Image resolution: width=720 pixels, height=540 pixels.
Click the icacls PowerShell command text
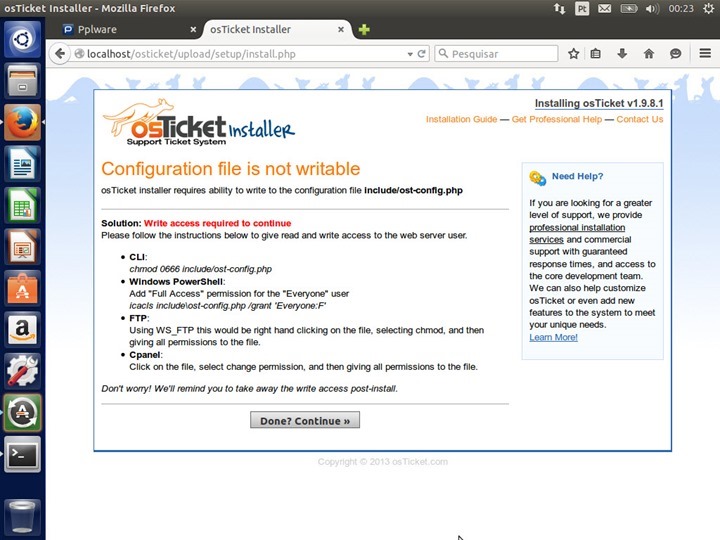pyautogui.click(x=227, y=306)
